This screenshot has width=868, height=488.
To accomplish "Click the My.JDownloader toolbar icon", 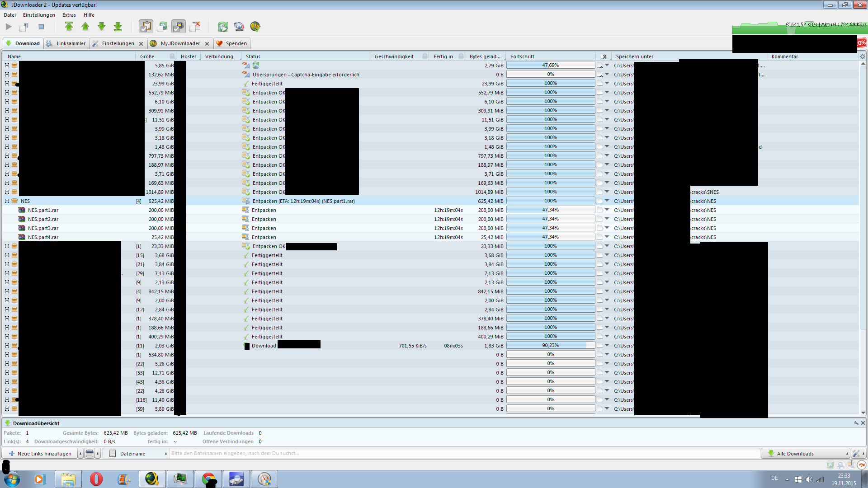I will pos(255,27).
